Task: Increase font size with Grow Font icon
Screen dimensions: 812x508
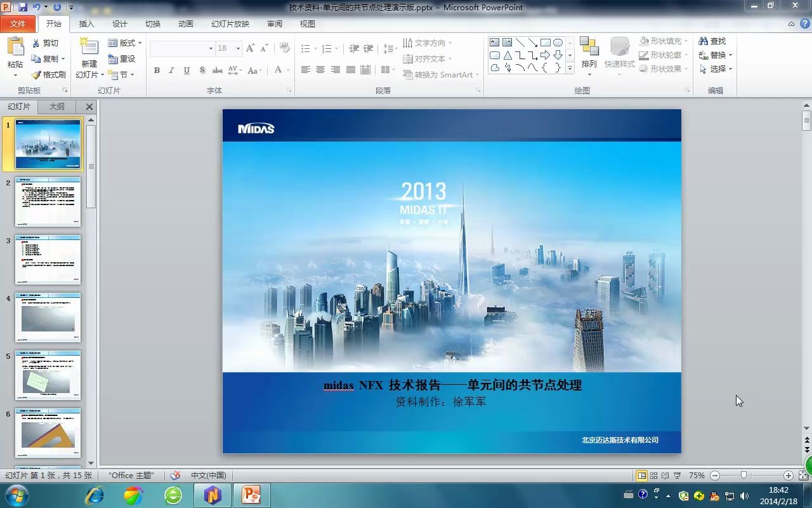Action: click(251, 48)
